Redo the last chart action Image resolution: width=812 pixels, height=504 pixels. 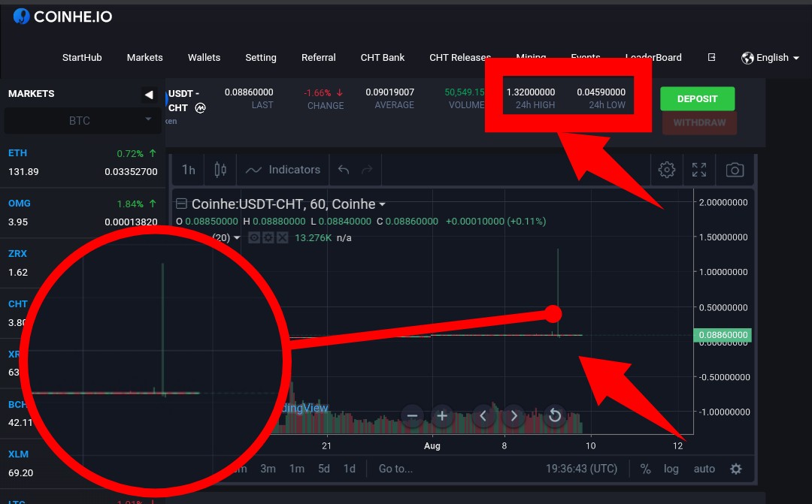(x=366, y=170)
